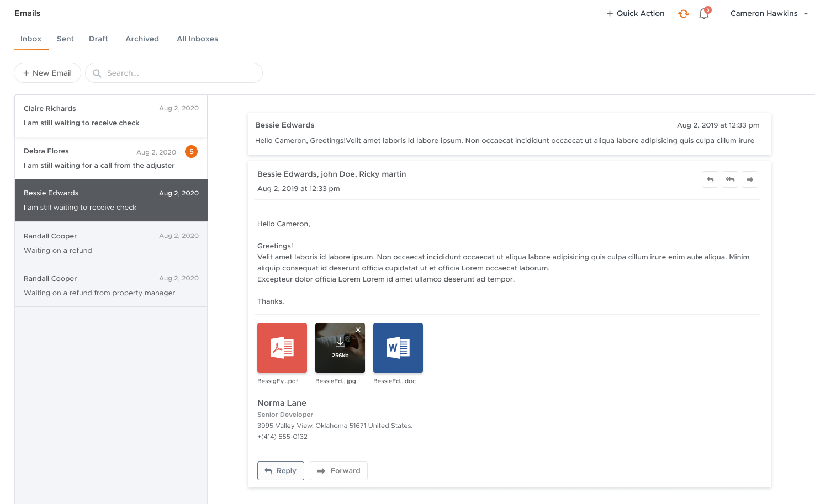Open the BessieEd.doc Word attachment
This screenshot has height=504, width=815.
(x=398, y=348)
